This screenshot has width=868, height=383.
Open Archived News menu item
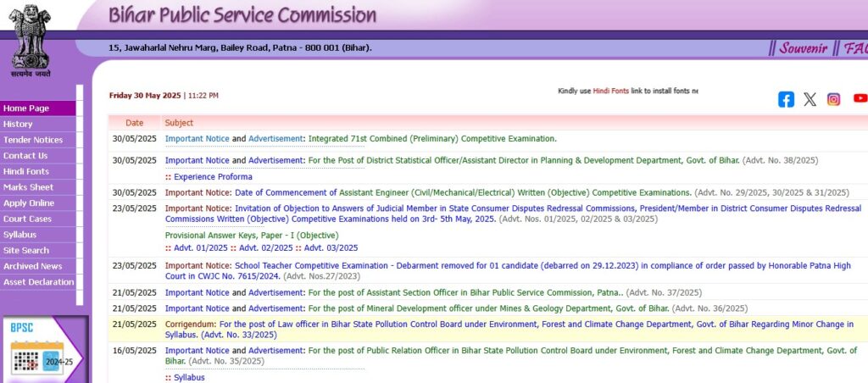(37, 266)
